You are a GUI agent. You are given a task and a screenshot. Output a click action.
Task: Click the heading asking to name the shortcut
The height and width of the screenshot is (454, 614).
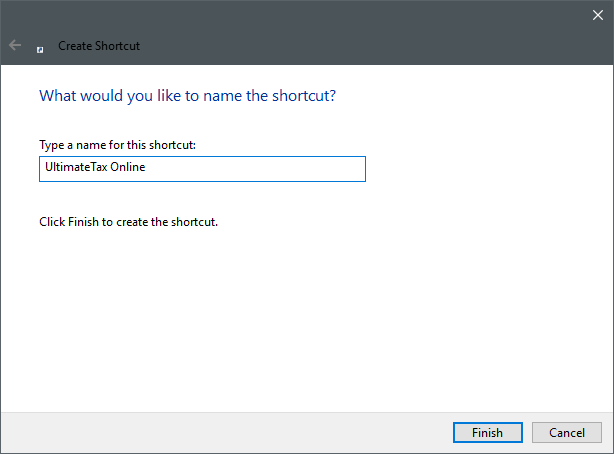point(188,96)
